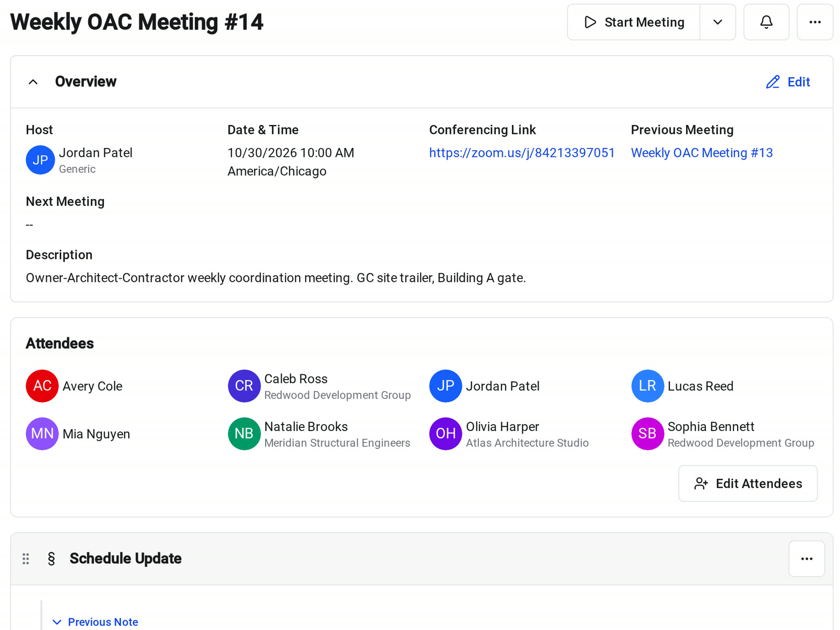Click the Lucas Reed attendee name
Screen dimensions: 840x630
coord(700,386)
